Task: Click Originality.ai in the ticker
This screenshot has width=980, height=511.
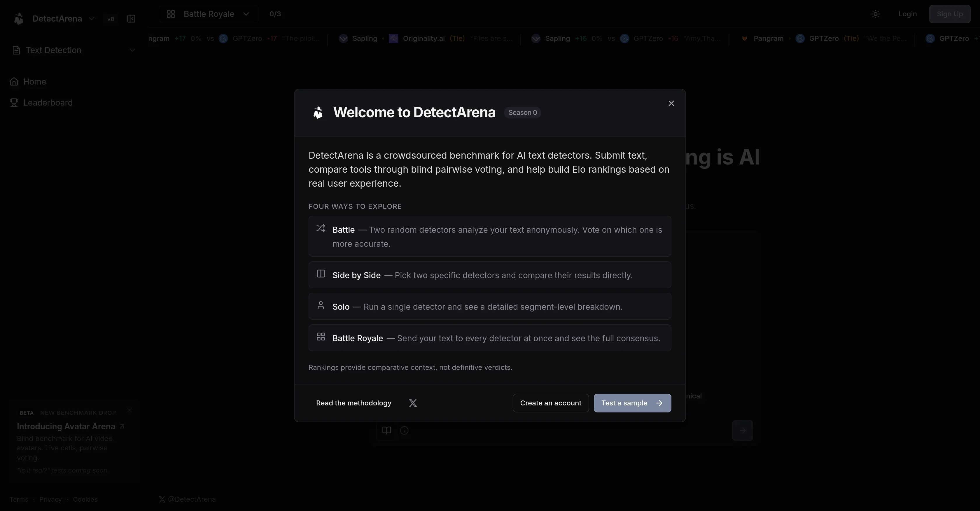Action: pyautogui.click(x=423, y=38)
